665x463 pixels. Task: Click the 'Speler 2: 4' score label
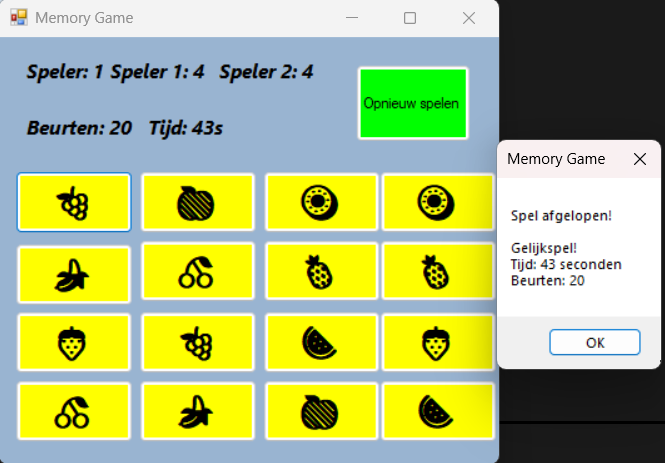click(266, 72)
